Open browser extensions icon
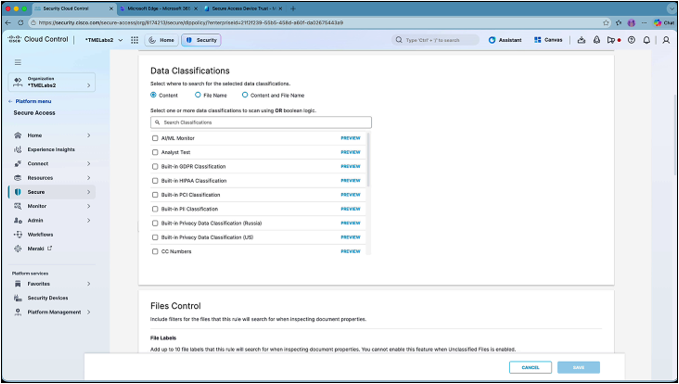 [618, 23]
